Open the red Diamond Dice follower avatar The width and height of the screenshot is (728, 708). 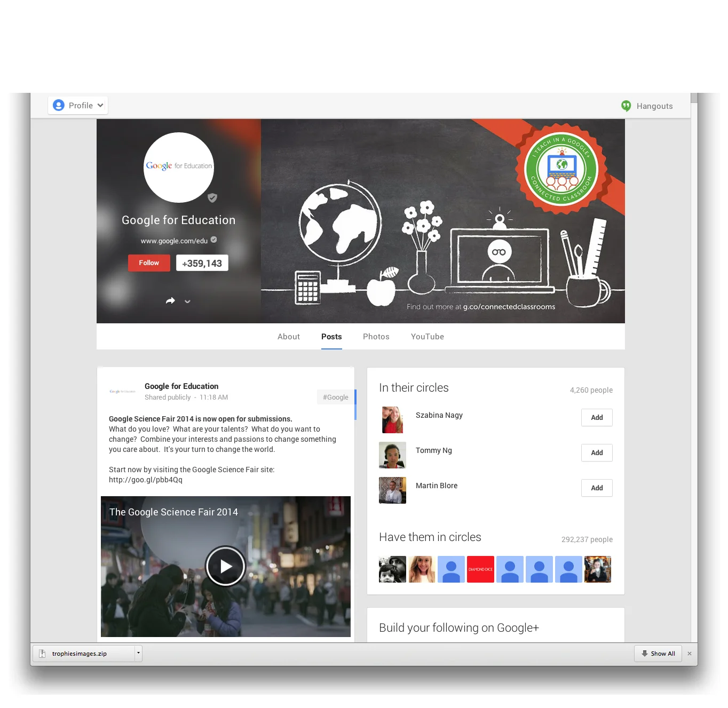[x=480, y=569]
